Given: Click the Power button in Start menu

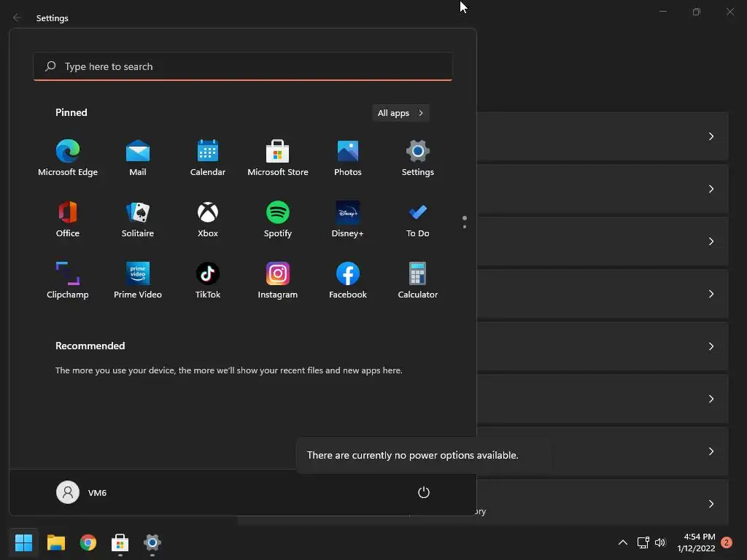Looking at the screenshot, I should pyautogui.click(x=424, y=492).
